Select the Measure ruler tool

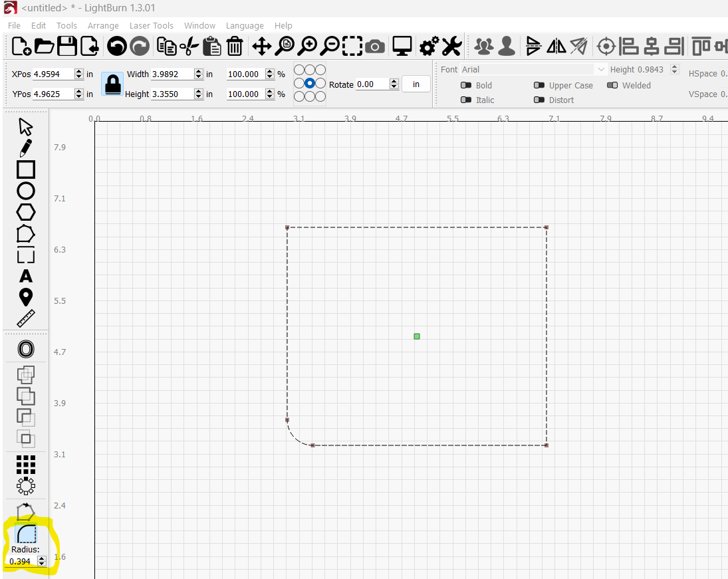[26, 318]
